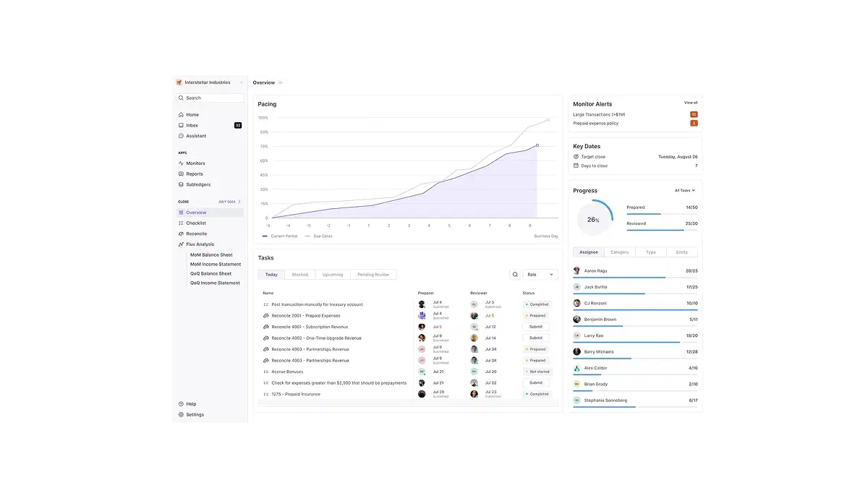Click the Tuesday, August 26 target date

[678, 156]
